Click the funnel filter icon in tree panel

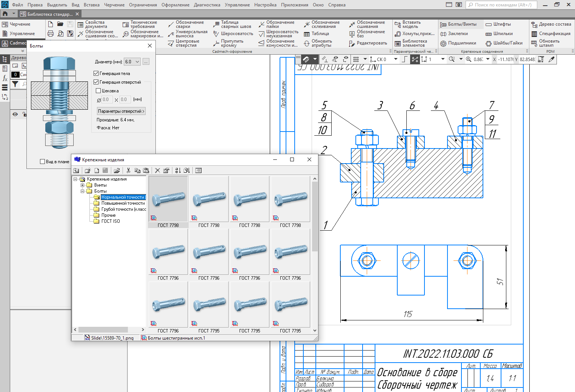point(15,84)
